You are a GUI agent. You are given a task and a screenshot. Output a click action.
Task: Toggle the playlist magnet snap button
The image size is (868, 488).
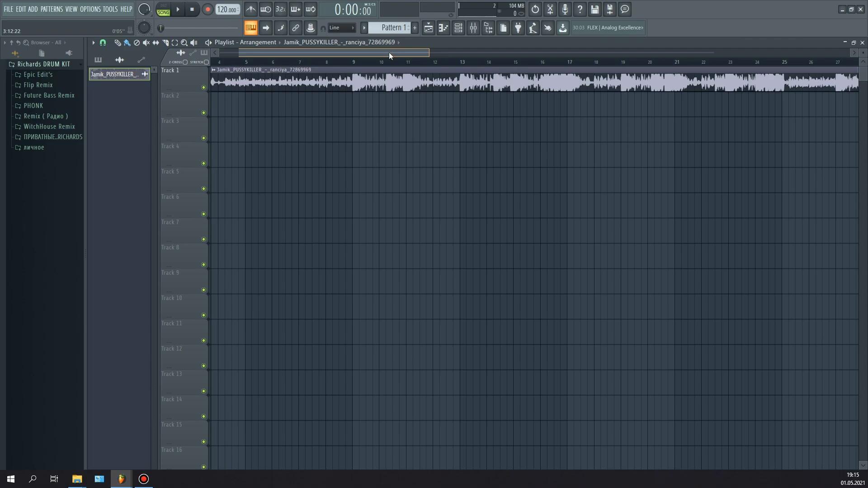click(x=103, y=42)
